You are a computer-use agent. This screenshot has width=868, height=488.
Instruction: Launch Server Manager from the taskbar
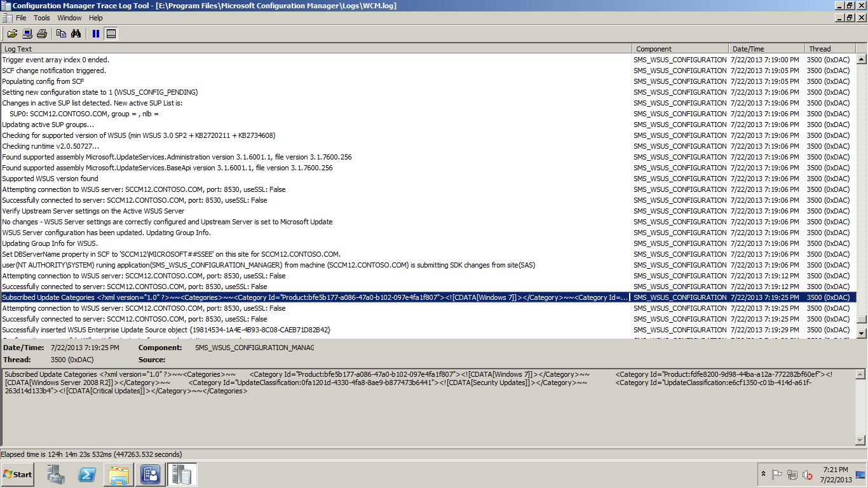[x=57, y=475]
